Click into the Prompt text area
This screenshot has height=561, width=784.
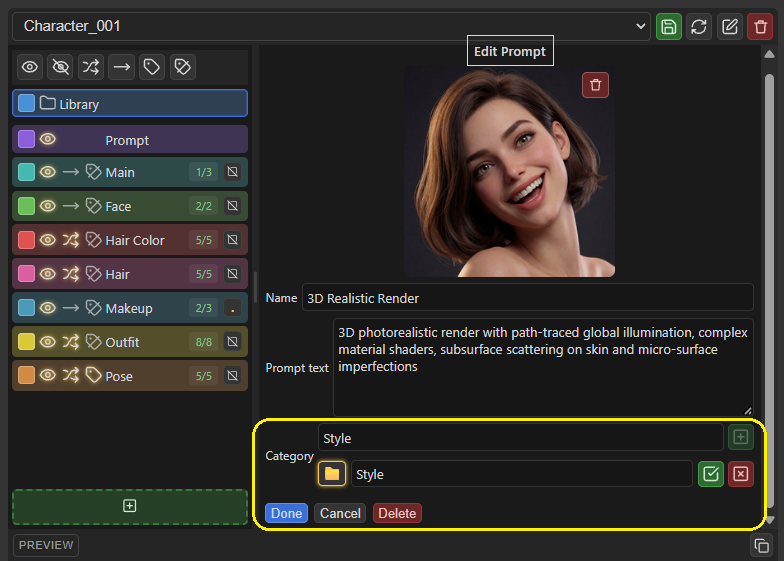pos(543,367)
